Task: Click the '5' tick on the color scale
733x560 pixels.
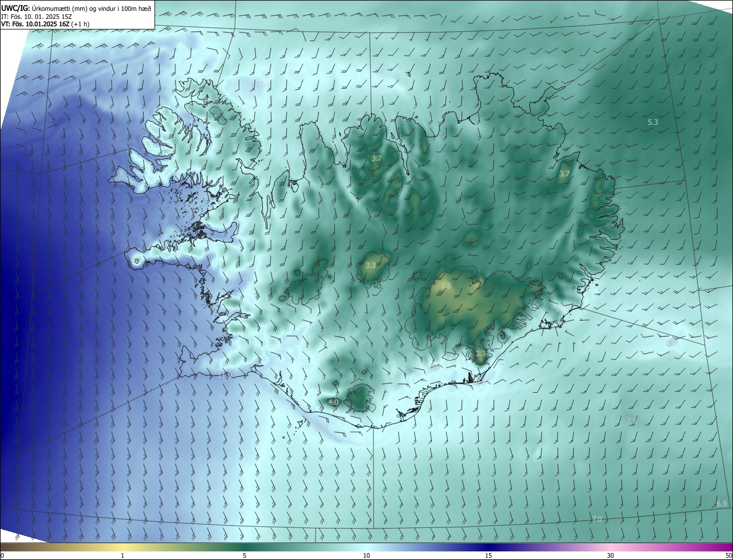Action: 245,555
